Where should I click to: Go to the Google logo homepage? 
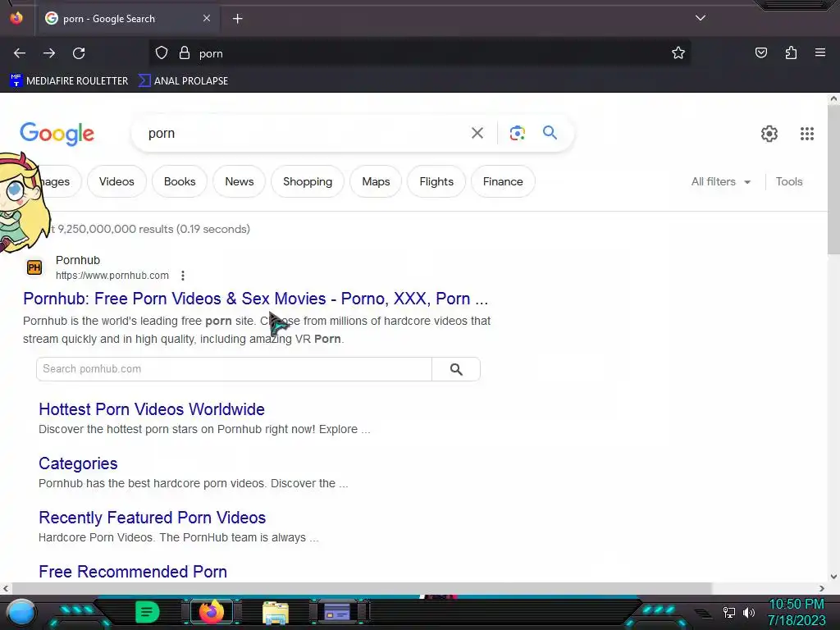tap(57, 134)
